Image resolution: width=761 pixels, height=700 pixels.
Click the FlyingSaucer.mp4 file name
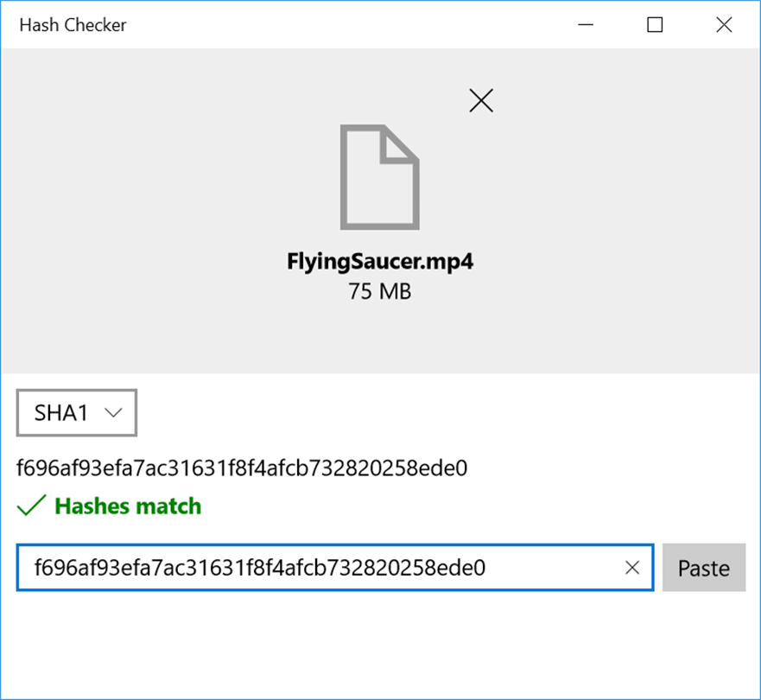[x=380, y=262]
